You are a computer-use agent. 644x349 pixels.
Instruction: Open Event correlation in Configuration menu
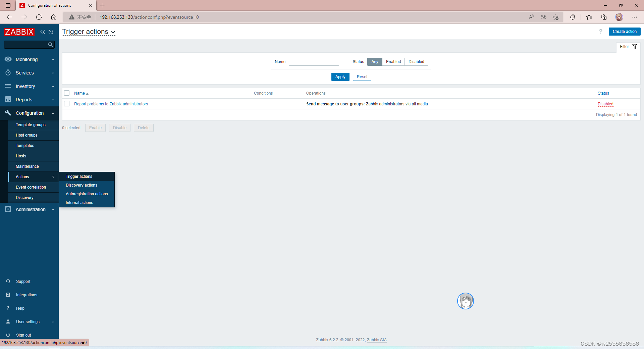click(x=33, y=187)
